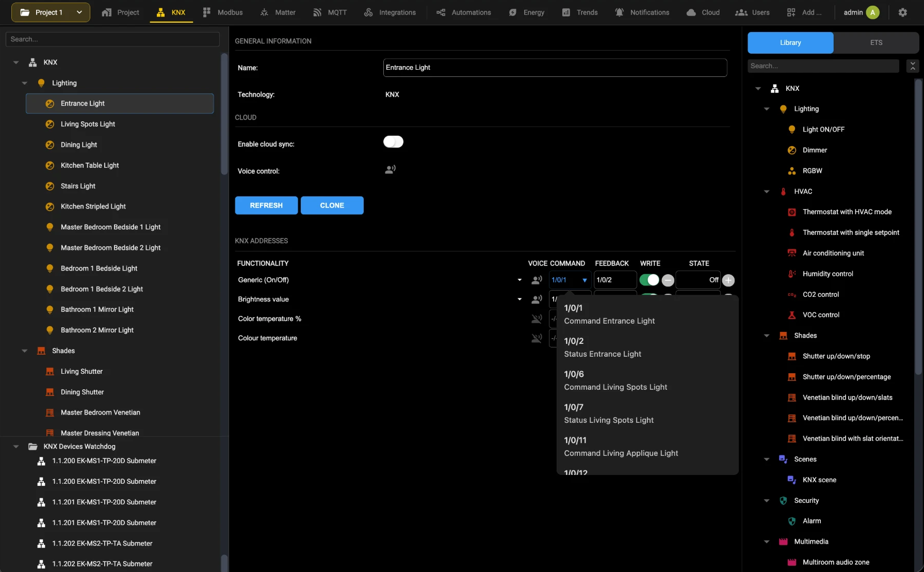Image resolution: width=924 pixels, height=572 pixels.
Task: Switch to the Modbus tab
Action: tap(222, 12)
